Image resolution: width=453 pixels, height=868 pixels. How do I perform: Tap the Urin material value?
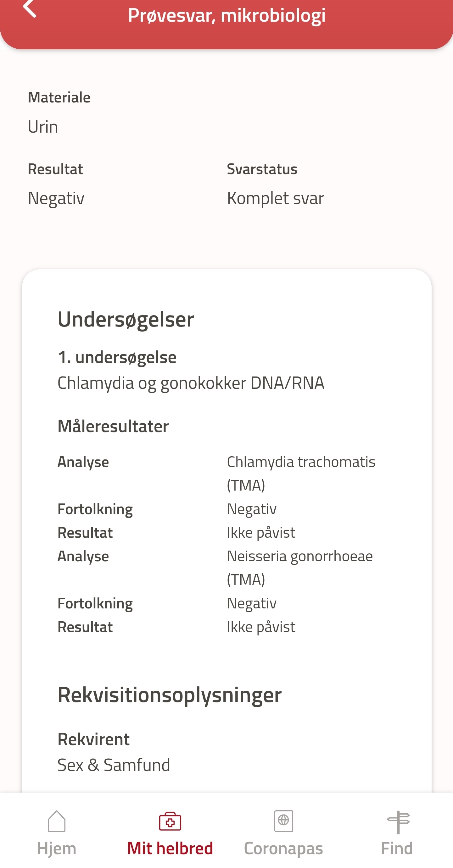pos(43,127)
